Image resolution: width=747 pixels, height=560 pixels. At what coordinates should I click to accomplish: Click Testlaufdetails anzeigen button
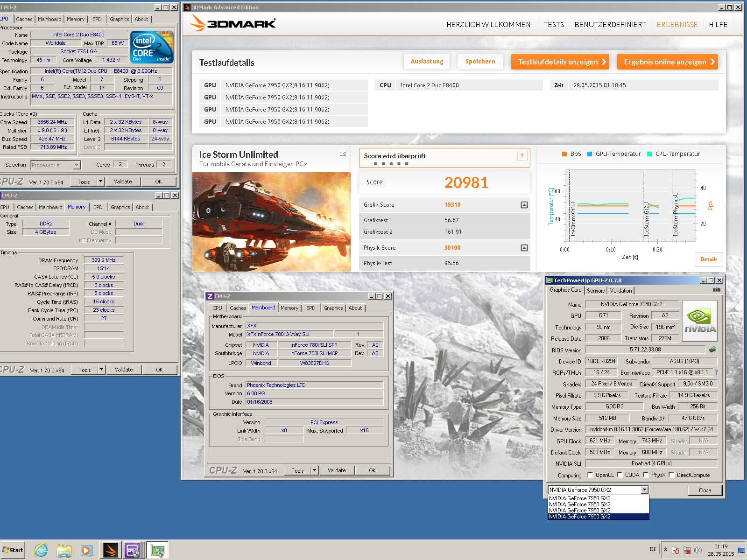[560, 62]
